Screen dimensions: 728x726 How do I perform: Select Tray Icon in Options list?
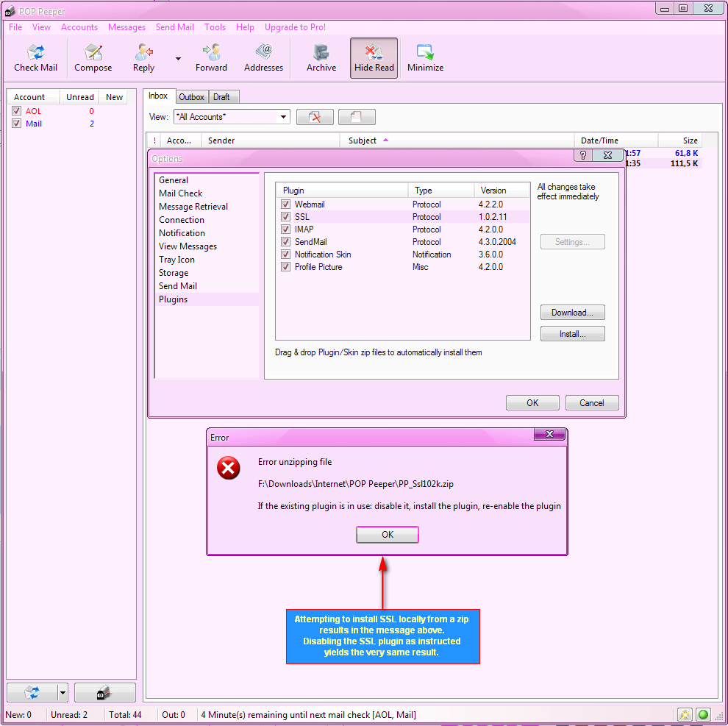coord(207,259)
